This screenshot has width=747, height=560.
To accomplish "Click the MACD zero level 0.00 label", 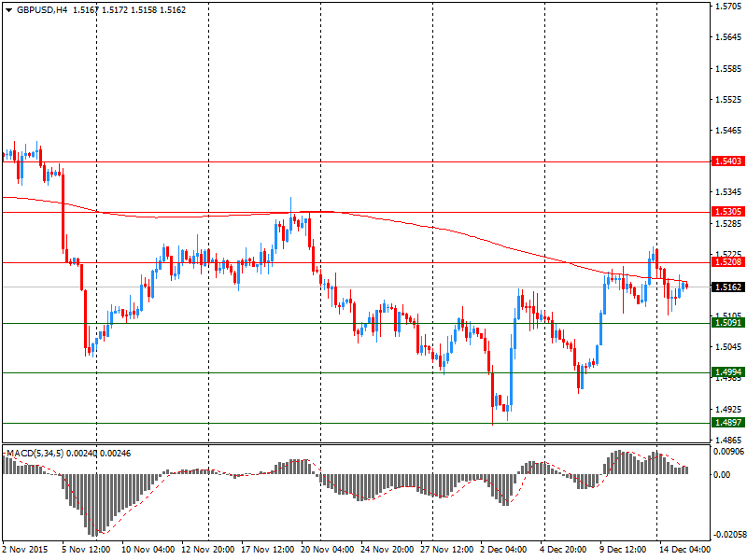I will click(722, 475).
